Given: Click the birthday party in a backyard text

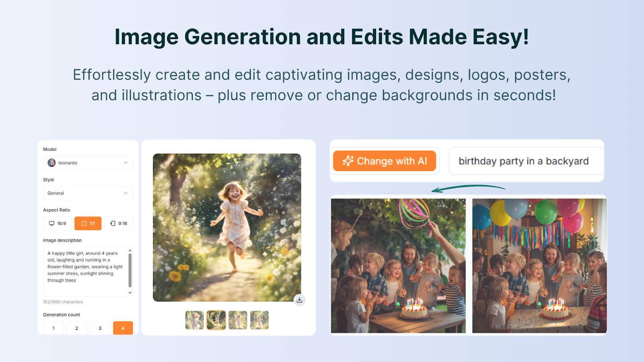Looking at the screenshot, I should pos(523,161).
